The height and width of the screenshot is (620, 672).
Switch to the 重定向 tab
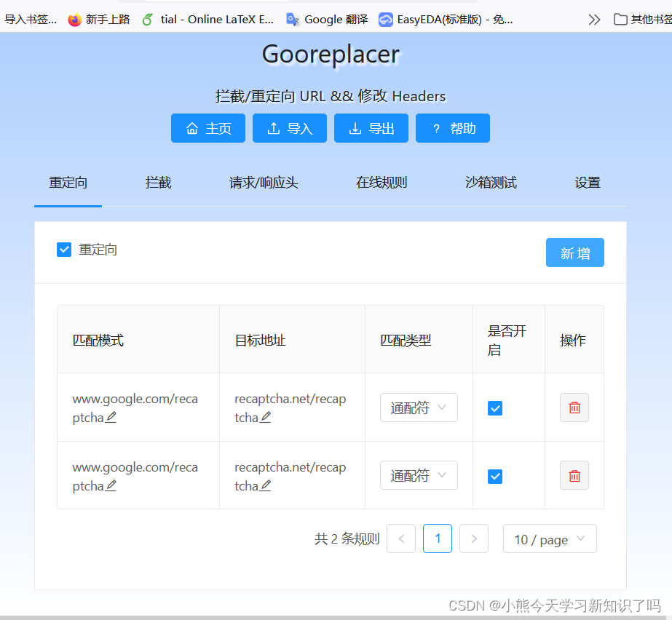pyautogui.click(x=68, y=183)
